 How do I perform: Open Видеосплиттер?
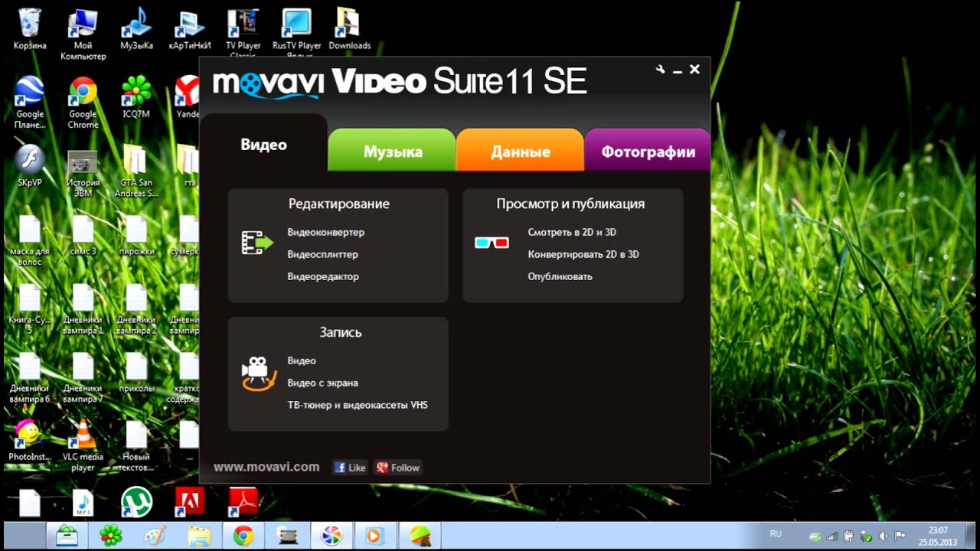point(323,254)
